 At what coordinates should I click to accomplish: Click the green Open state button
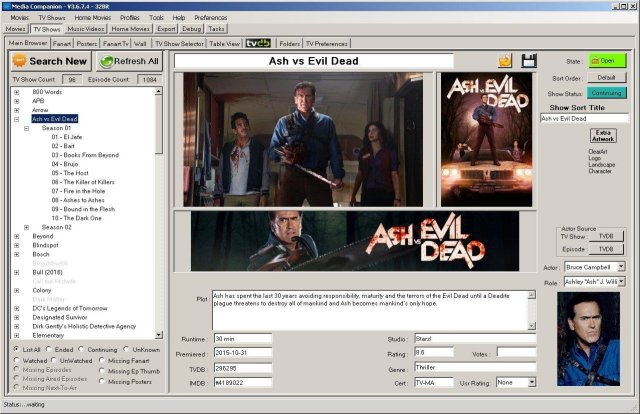(607, 61)
